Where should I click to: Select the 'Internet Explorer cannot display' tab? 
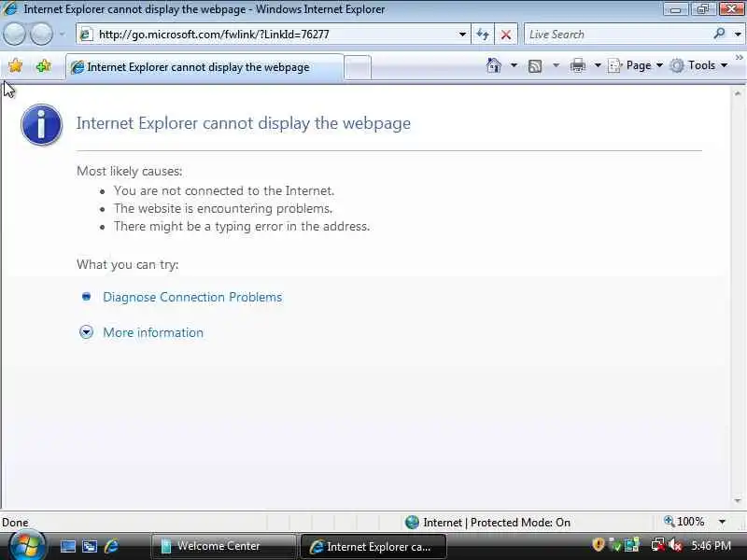[204, 67]
